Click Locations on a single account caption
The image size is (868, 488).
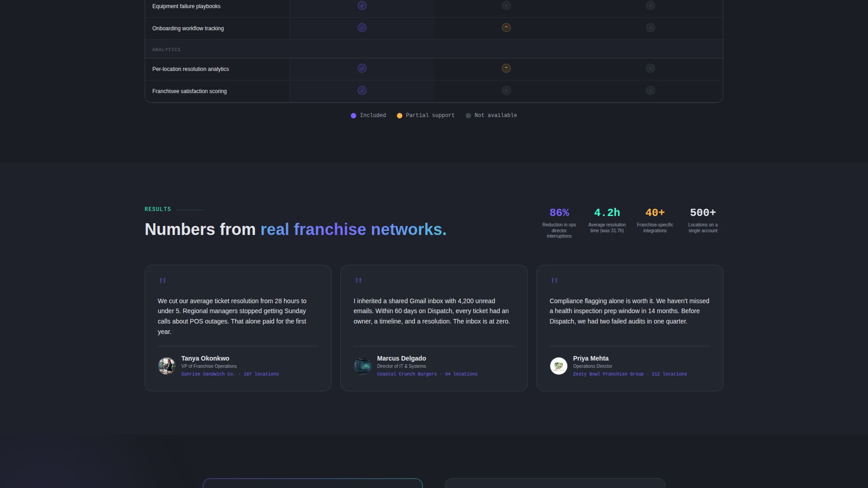pos(703,228)
